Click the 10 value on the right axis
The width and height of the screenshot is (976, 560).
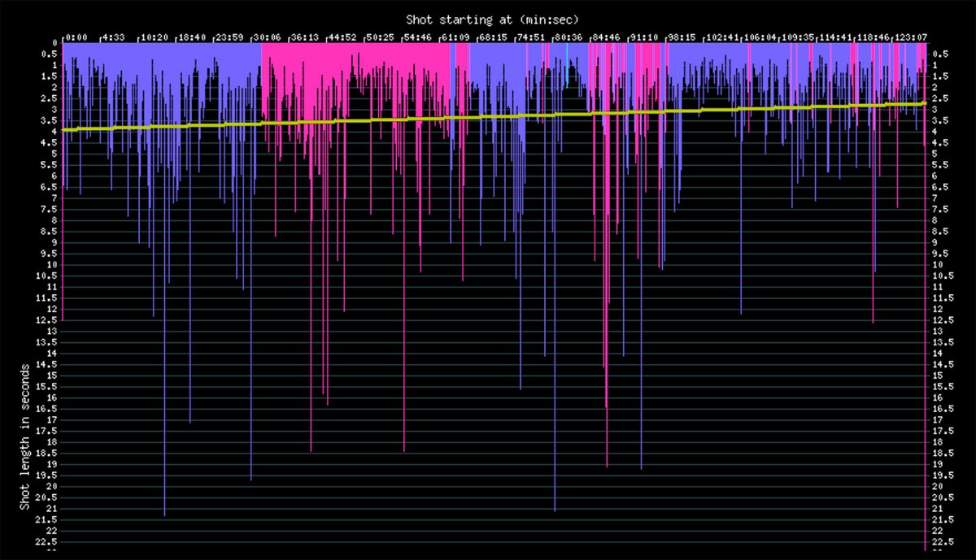click(x=936, y=265)
